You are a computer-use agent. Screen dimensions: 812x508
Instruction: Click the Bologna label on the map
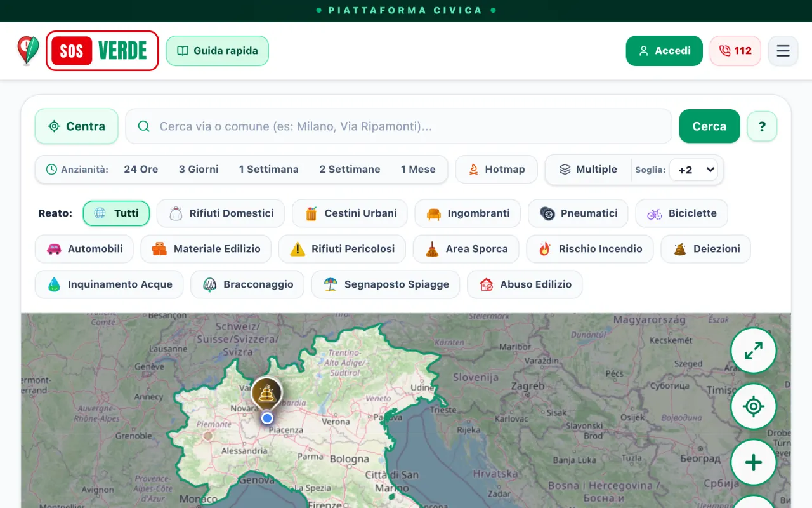click(349, 459)
